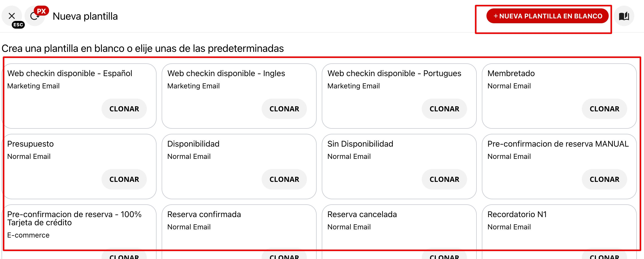The height and width of the screenshot is (259, 644).
Task: Clone the Disponibilidad template
Action: pyautogui.click(x=284, y=179)
